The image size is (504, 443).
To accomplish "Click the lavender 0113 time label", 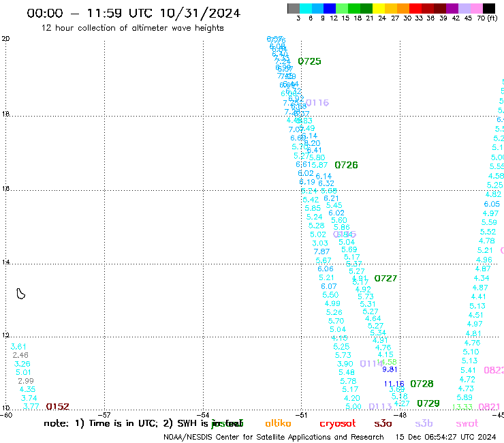I will tap(380, 406).
